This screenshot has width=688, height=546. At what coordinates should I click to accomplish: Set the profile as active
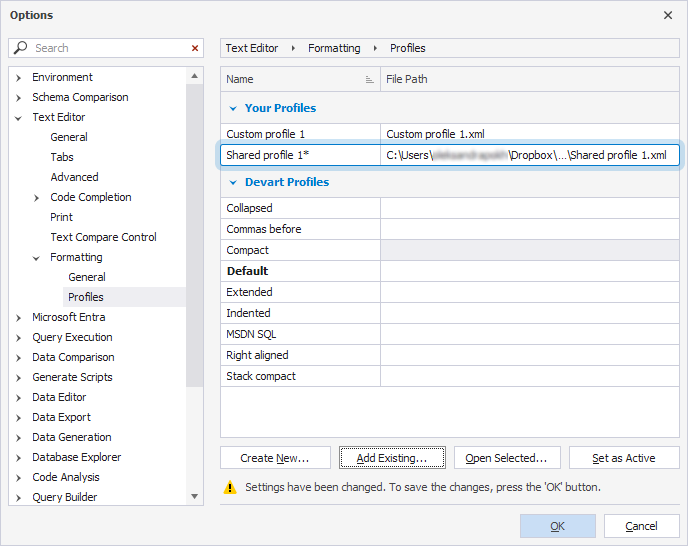(x=623, y=458)
